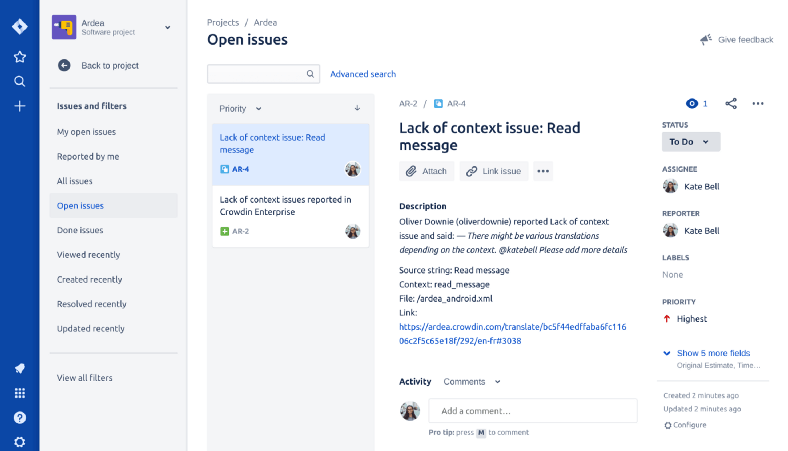Click assignee avatar on AR-4 card
Image resolution: width=788 pixels, height=451 pixels.
(353, 169)
